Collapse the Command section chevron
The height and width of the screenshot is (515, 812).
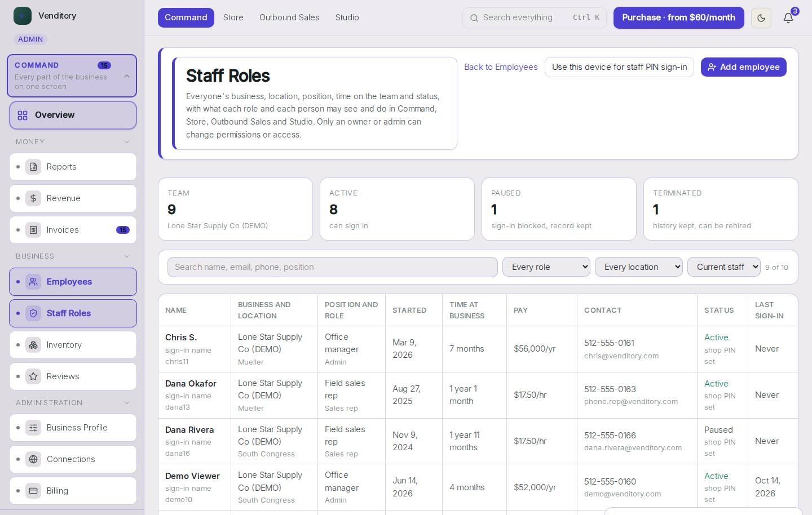(127, 76)
